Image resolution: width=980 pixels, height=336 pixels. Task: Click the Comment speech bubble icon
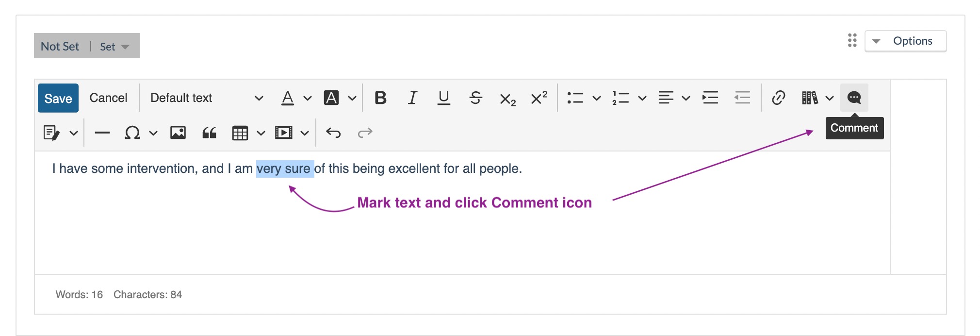point(854,98)
